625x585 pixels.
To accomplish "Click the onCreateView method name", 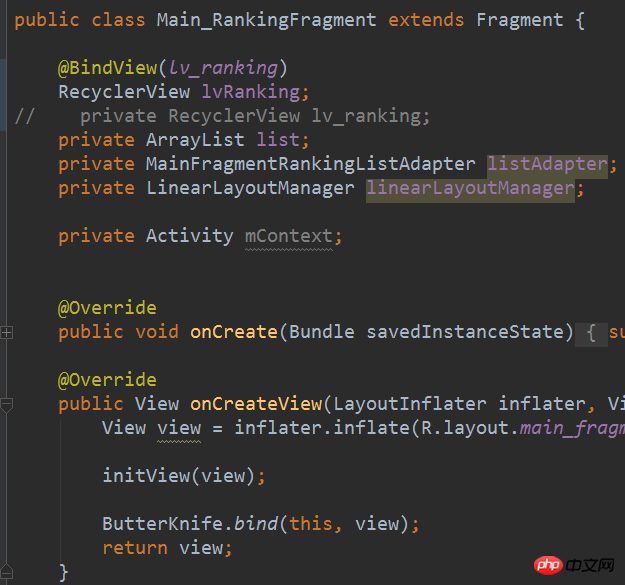I will (256, 404).
